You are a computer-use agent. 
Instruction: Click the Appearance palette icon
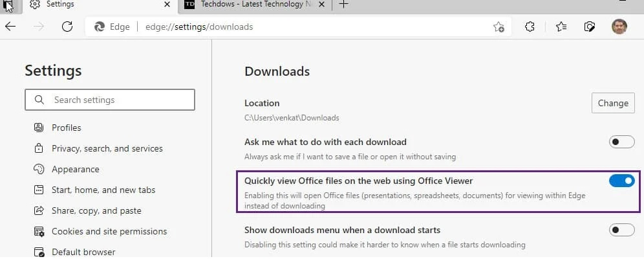39,169
